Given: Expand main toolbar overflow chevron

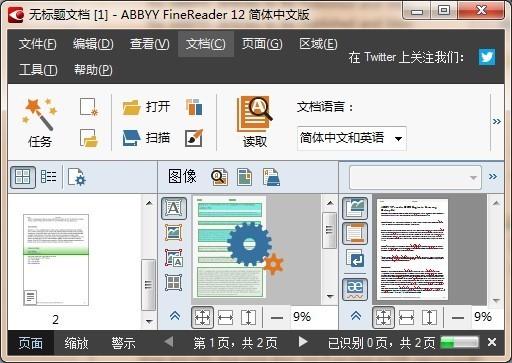Looking at the screenshot, I should [497, 121].
